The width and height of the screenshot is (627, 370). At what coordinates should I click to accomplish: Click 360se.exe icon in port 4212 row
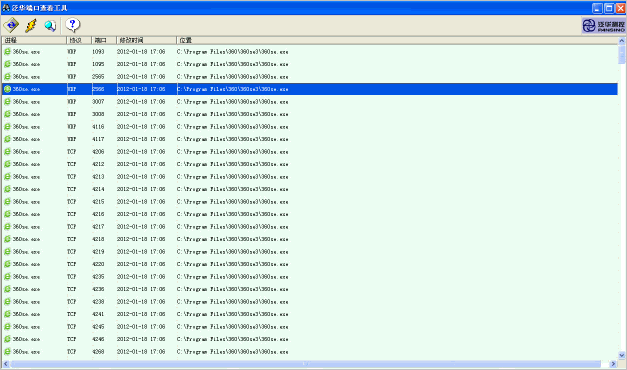point(7,164)
